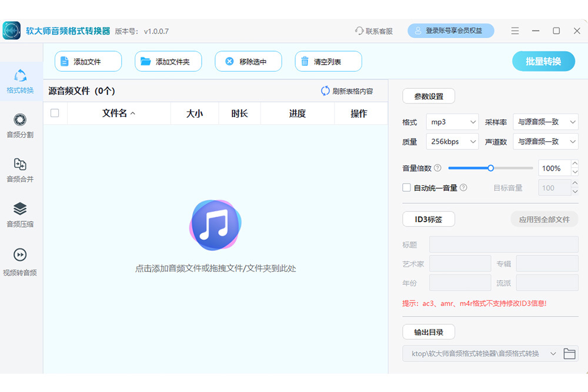This screenshot has width=588, height=392.
Task: Decrease volume multiplier with down arrow
Action: [575, 172]
